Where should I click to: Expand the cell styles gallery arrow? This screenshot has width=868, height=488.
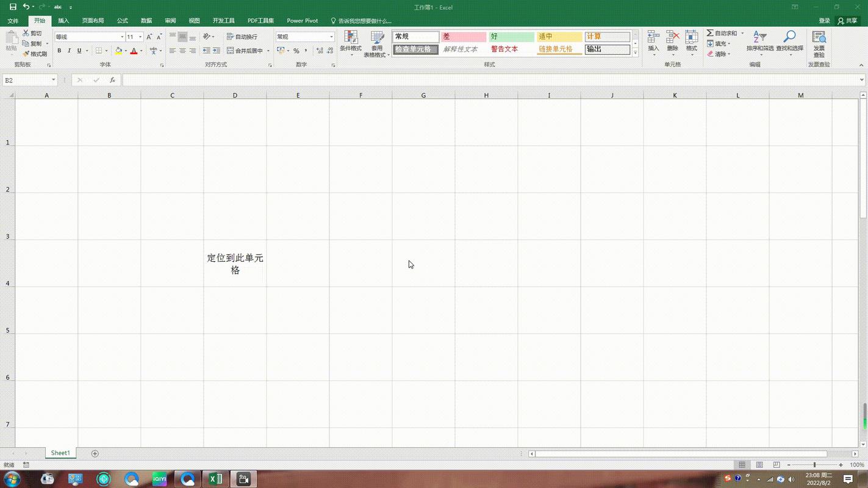[635, 52]
